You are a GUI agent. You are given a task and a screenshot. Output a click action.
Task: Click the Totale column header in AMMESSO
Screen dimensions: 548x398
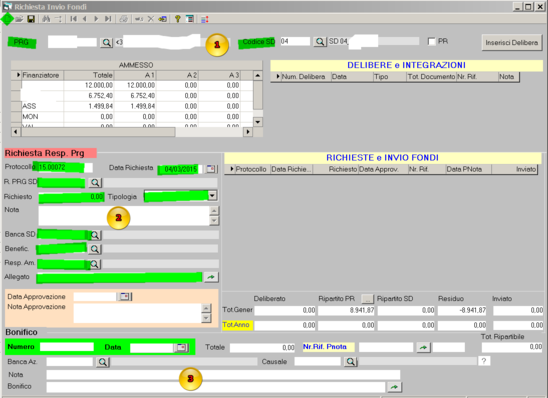click(x=89, y=75)
